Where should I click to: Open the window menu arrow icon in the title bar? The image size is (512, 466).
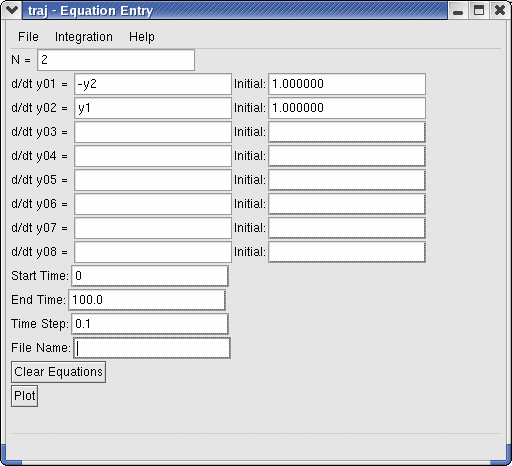pos(12,10)
